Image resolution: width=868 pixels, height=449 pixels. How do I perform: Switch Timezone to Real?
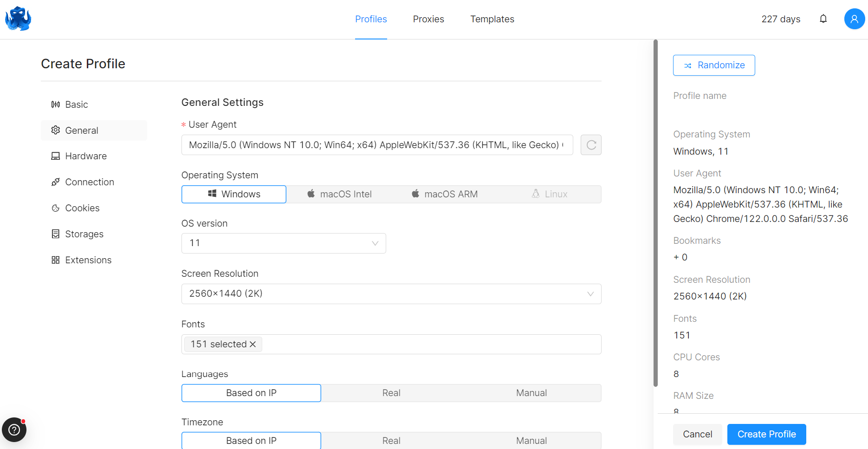tap(391, 441)
